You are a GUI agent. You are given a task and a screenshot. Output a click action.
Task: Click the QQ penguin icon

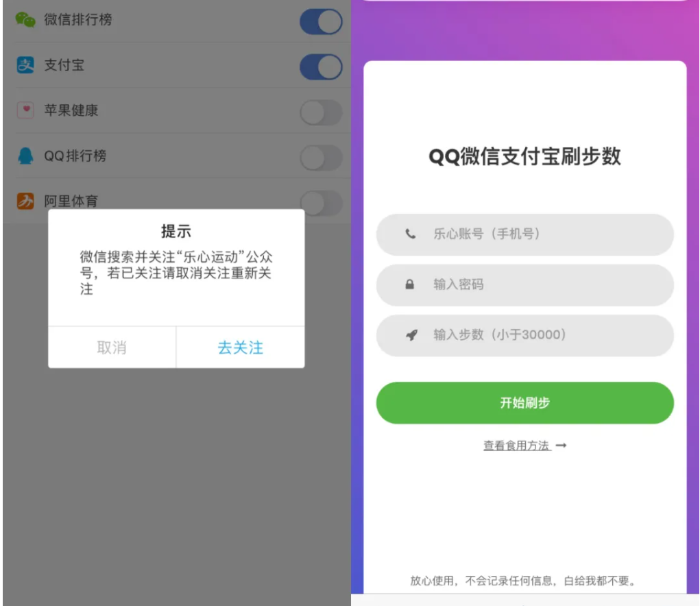(x=25, y=156)
